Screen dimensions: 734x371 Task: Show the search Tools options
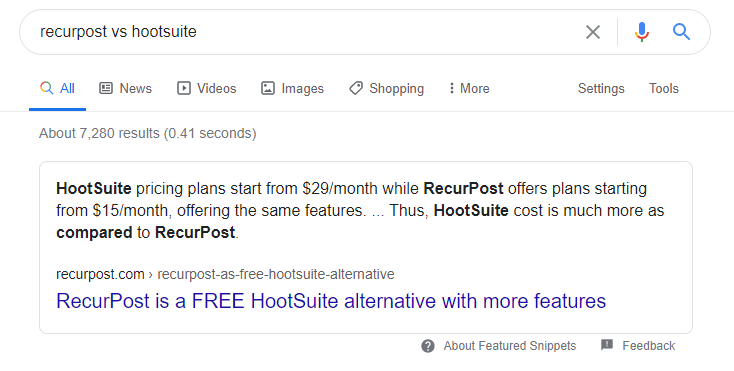coord(663,88)
